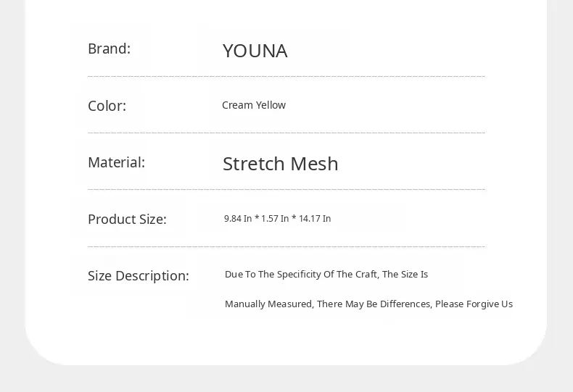Click the divider line below the Brand row

(x=286, y=76)
